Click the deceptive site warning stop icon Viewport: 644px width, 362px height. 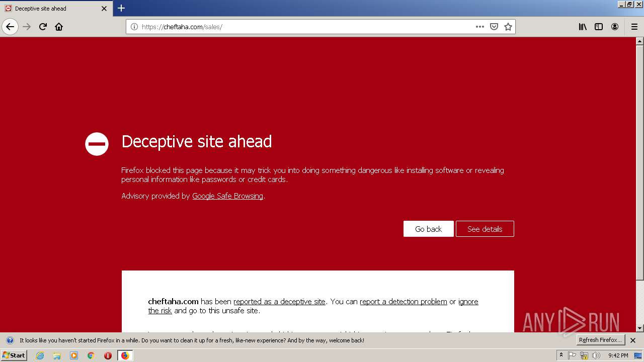pos(97,144)
